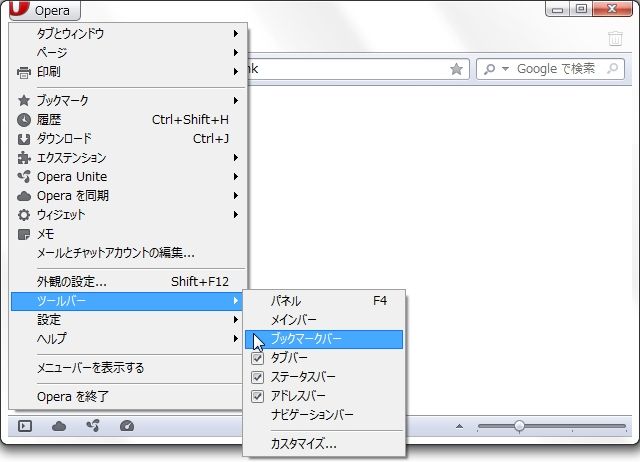Open the search engine dropdown arrow

pos(505,69)
